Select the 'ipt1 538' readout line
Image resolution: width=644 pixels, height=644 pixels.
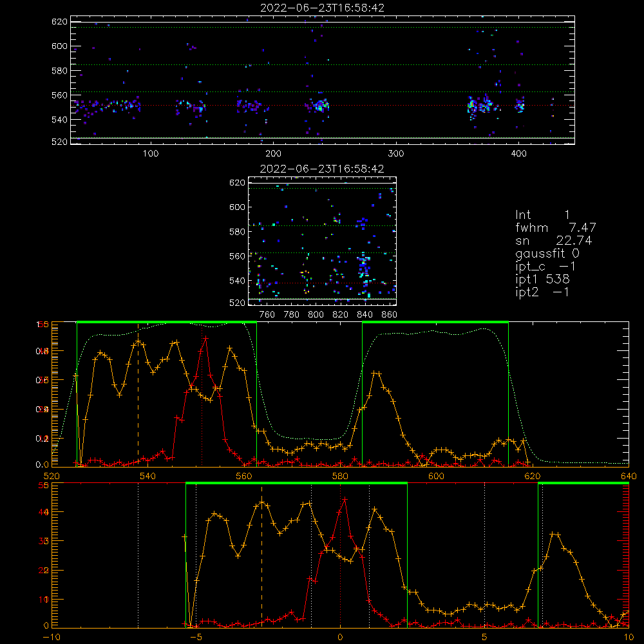[542, 279]
